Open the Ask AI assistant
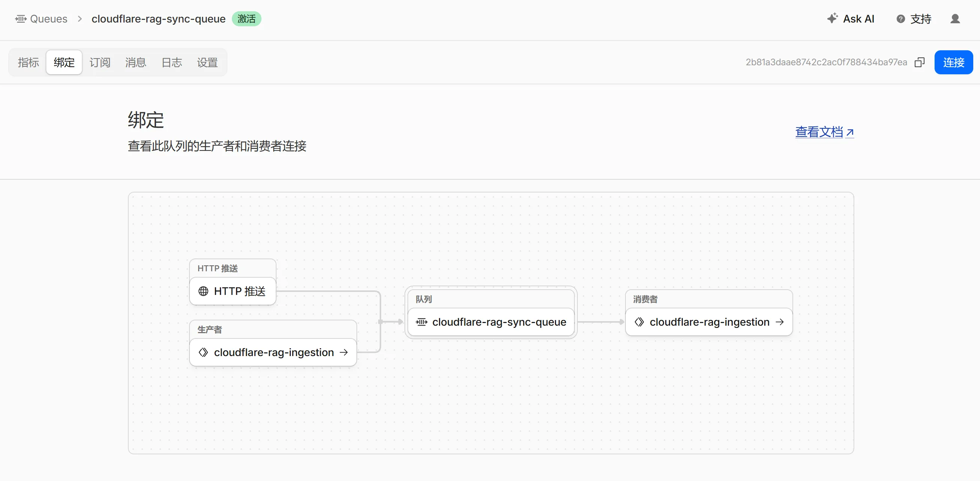Viewport: 980px width, 481px height. click(x=851, y=19)
